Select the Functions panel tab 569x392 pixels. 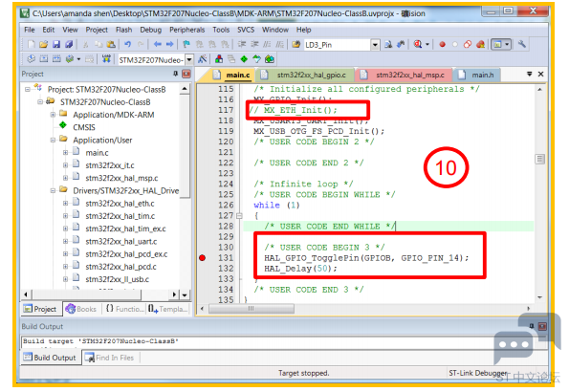[x=124, y=309]
